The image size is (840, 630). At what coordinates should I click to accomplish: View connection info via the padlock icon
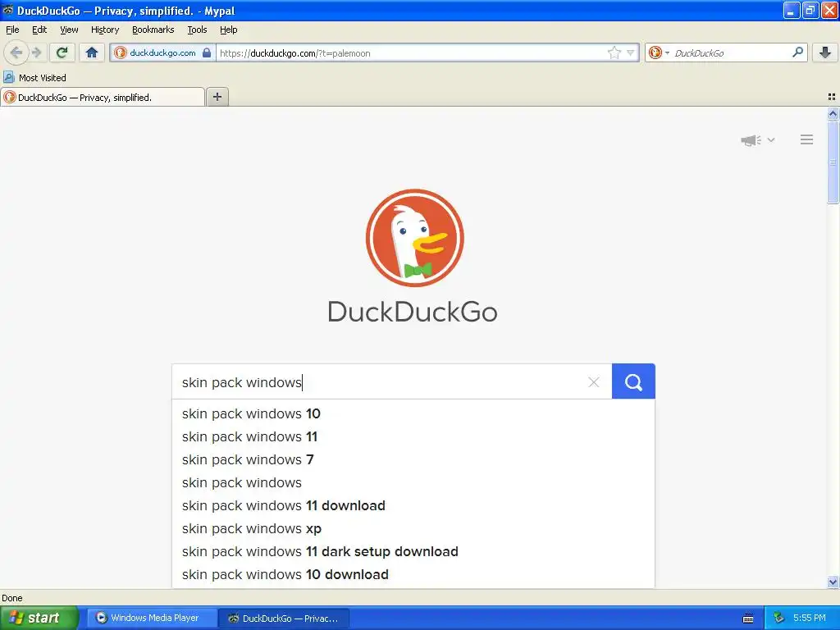click(x=207, y=52)
